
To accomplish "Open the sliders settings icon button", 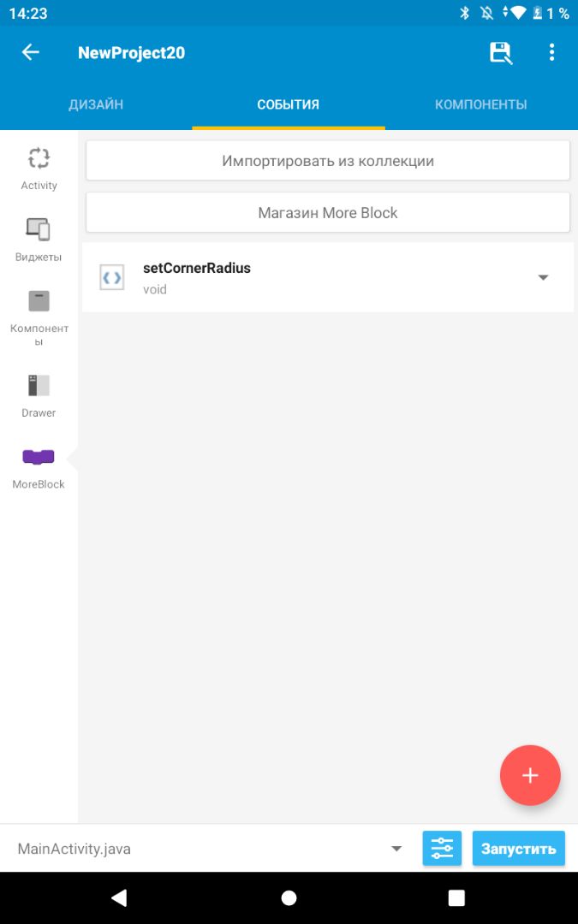I will click(x=442, y=849).
